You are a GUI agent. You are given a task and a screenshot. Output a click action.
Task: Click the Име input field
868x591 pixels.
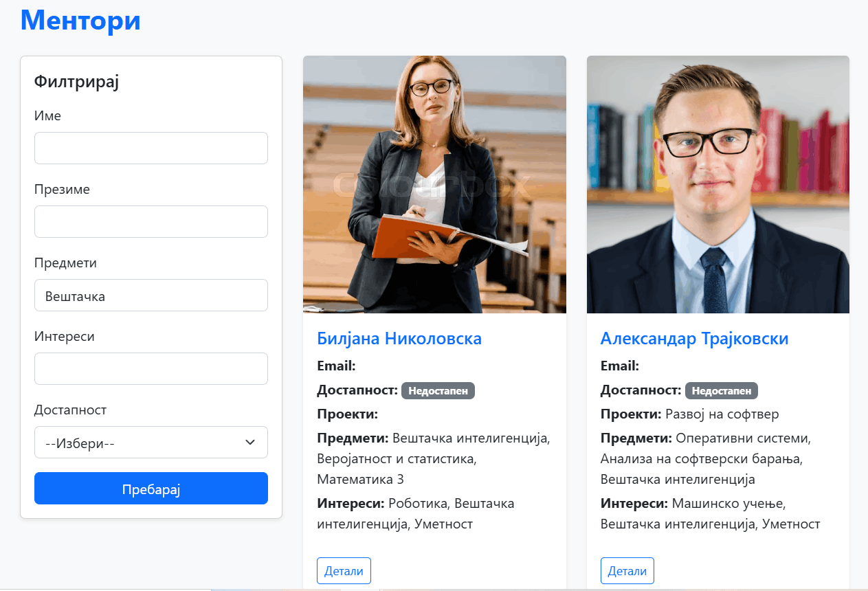pos(151,148)
